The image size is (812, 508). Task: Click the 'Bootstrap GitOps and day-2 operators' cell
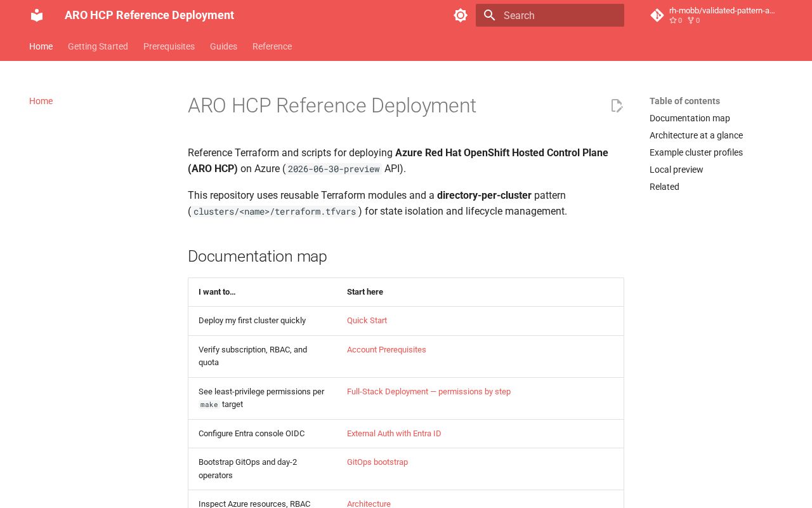click(262, 469)
